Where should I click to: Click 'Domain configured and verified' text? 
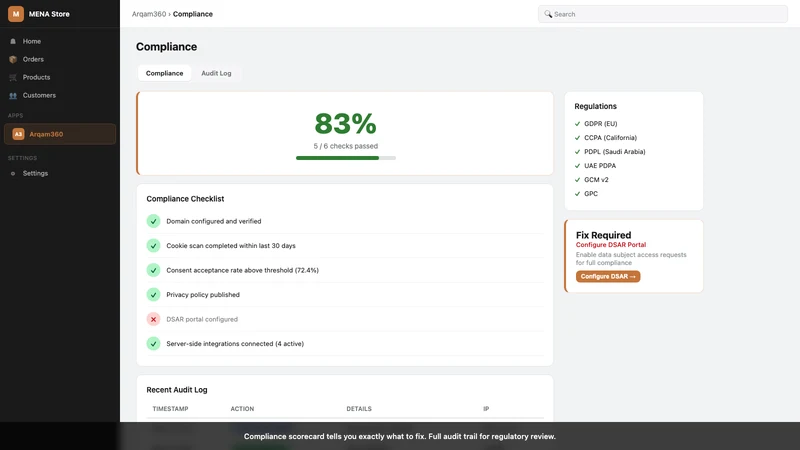click(x=214, y=221)
